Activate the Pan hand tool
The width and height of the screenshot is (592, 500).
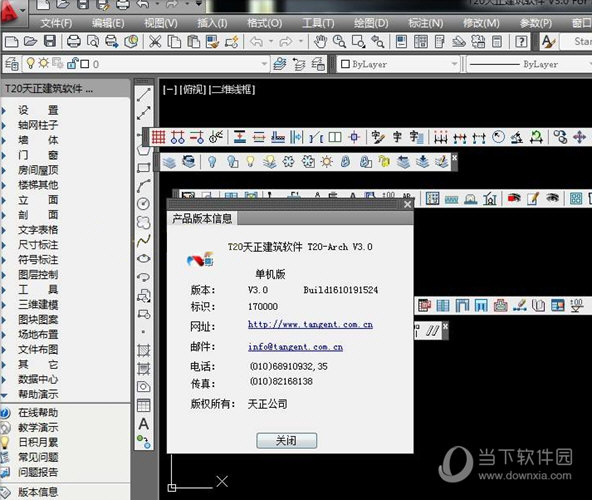click(x=320, y=42)
